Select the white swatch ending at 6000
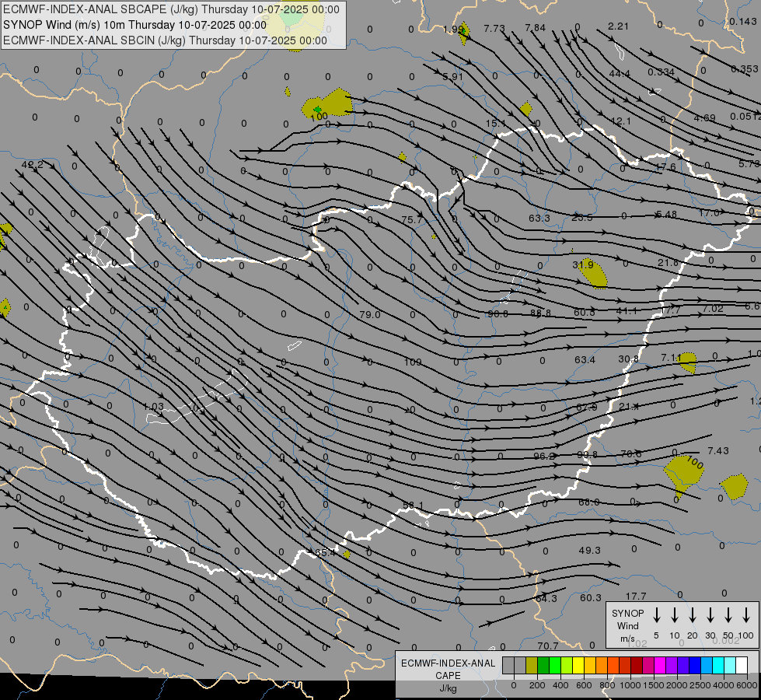Image resolution: width=761 pixels, height=700 pixels. coord(741,666)
